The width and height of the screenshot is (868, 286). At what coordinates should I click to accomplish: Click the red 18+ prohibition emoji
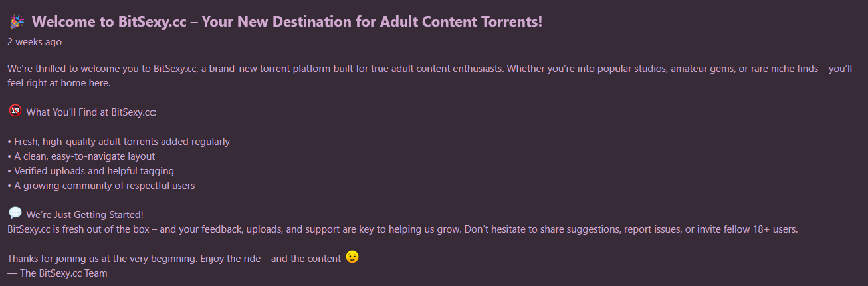[x=15, y=111]
